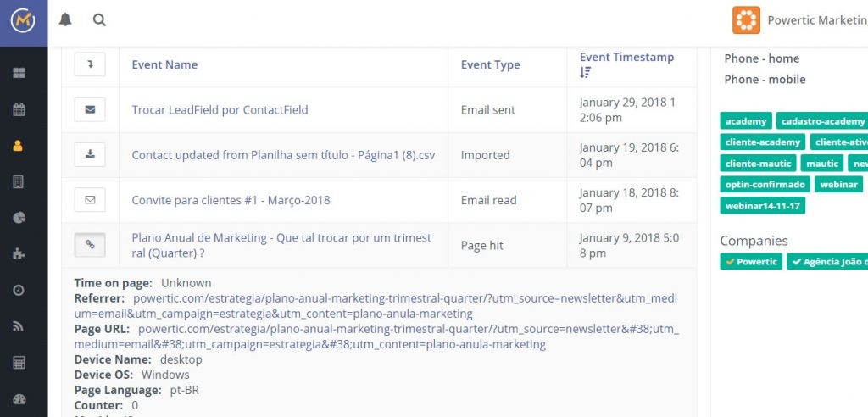Viewport: 868px width, 417px height.
Task: Expand the Email sent event details
Action: click(90, 109)
